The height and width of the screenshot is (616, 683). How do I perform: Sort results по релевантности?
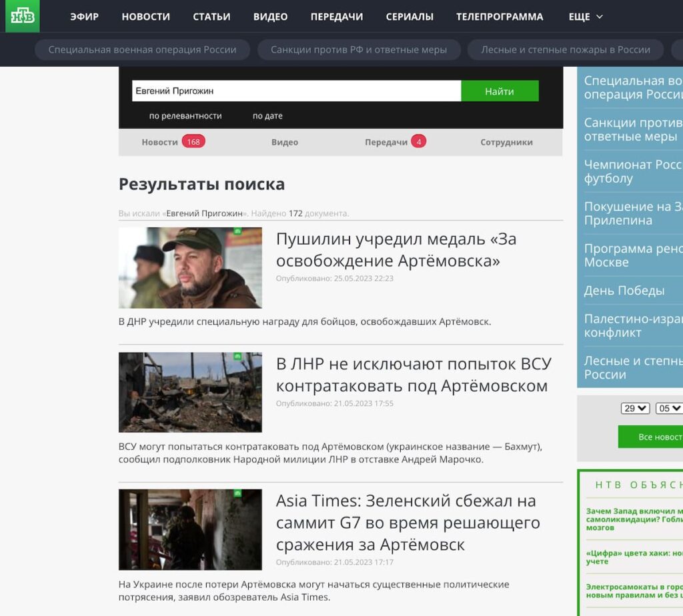click(185, 116)
